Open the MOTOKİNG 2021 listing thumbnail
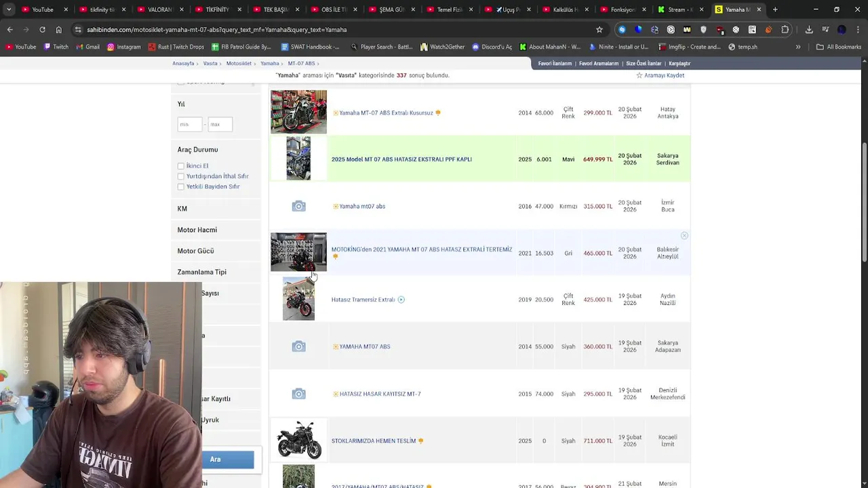868x488 pixels. point(298,252)
